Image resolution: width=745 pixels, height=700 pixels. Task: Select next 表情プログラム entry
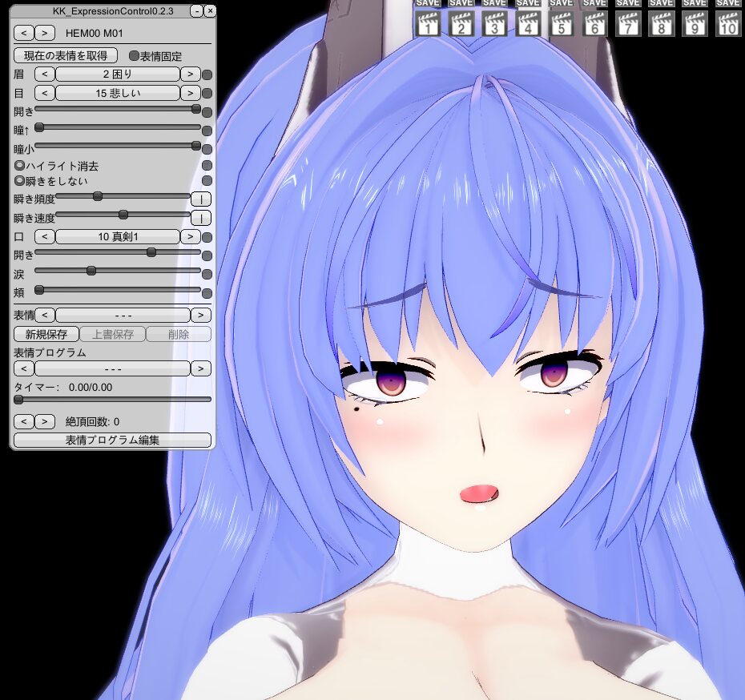[201, 368]
